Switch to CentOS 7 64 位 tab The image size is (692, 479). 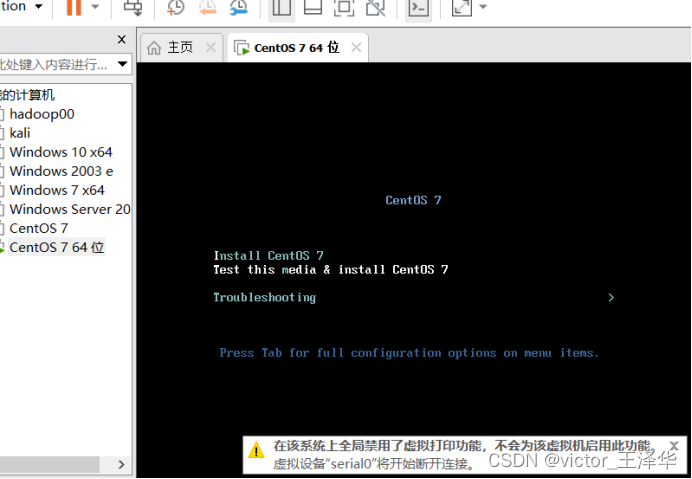[297, 47]
